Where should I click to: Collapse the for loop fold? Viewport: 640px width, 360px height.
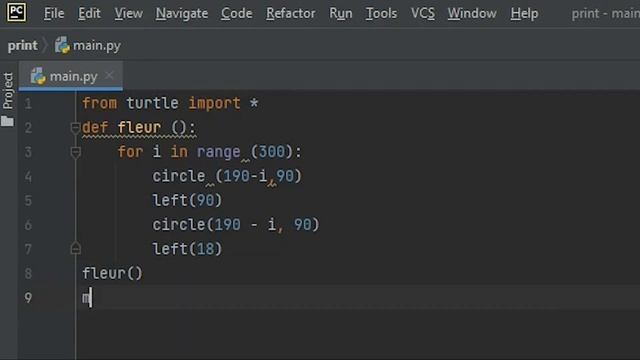(x=75, y=152)
